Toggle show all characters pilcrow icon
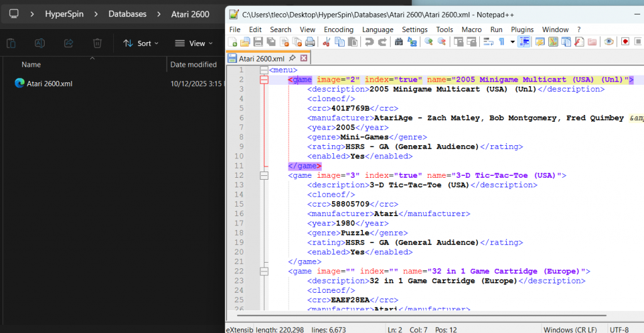644x333 pixels. pyautogui.click(x=501, y=42)
